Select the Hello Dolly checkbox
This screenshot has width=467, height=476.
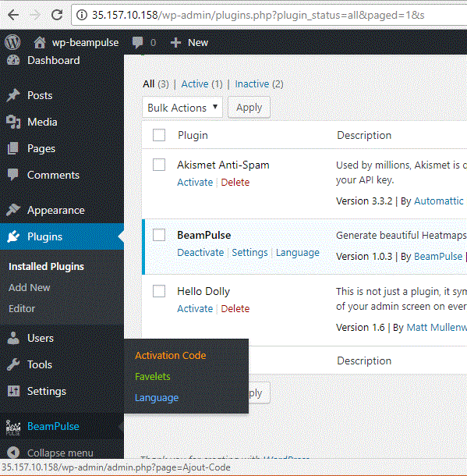(159, 291)
